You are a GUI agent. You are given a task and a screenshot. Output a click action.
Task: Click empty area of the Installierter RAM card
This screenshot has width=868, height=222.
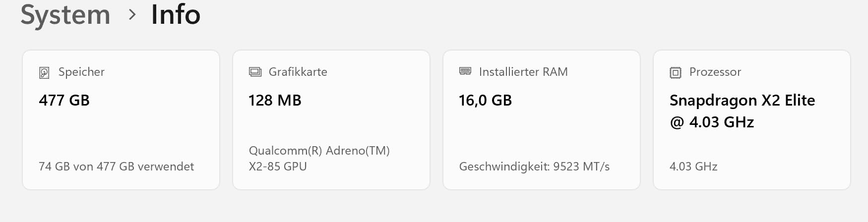pyautogui.click(x=541, y=132)
